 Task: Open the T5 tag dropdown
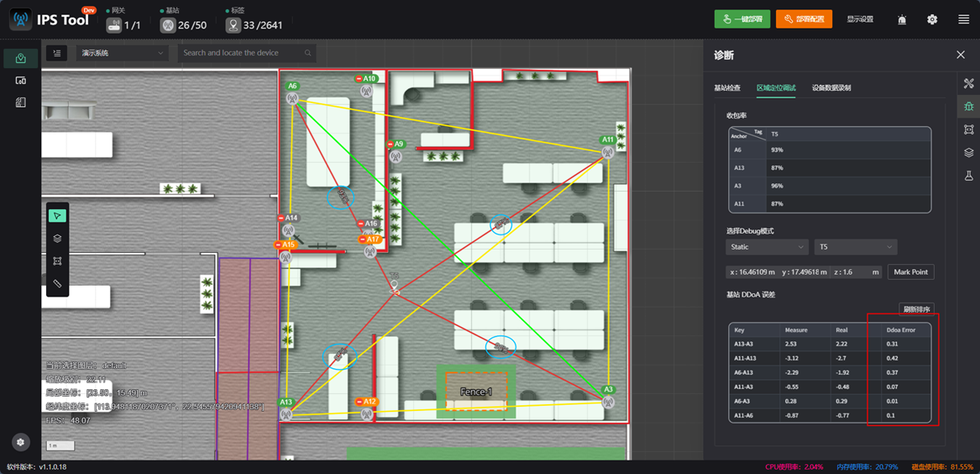tap(856, 247)
